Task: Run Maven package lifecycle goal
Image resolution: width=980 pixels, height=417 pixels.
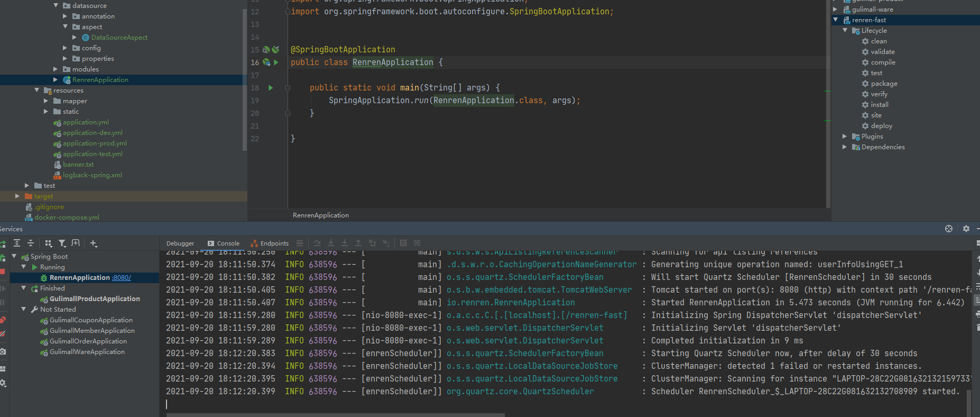Action: [x=884, y=84]
